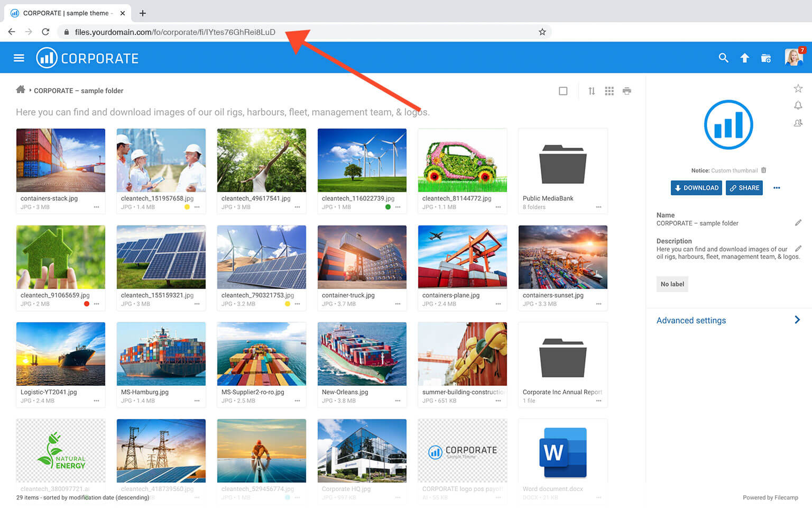Open more actions beside Share button

point(776,188)
